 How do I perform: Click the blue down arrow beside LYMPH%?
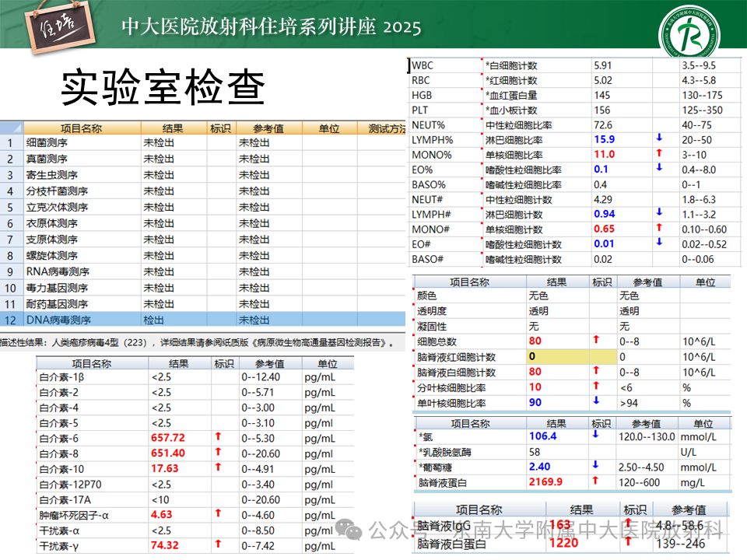pos(660,139)
